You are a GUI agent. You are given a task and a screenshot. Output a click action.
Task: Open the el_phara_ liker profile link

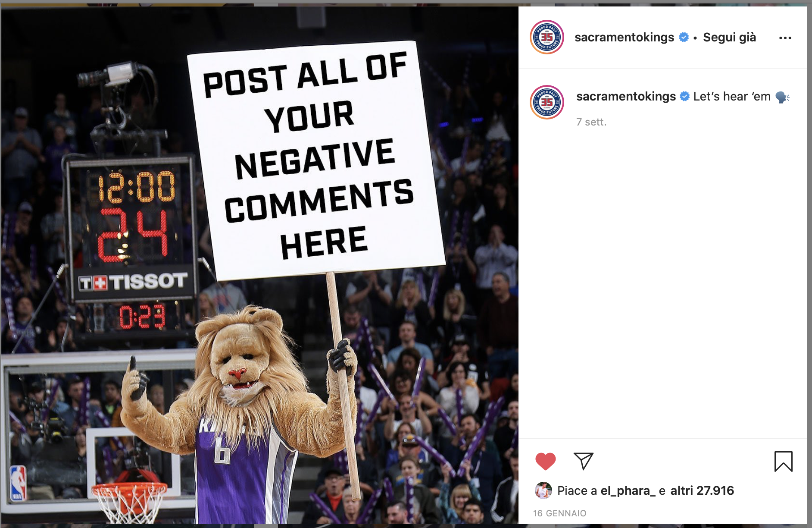[628, 491]
